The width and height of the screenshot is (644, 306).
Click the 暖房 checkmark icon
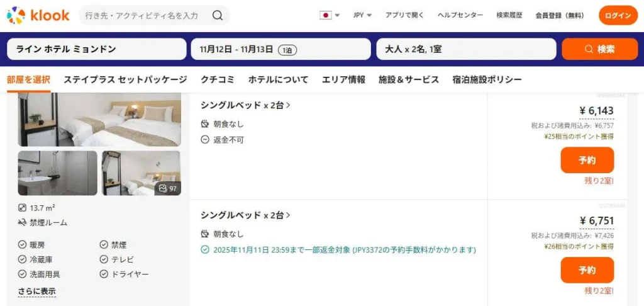(22, 245)
